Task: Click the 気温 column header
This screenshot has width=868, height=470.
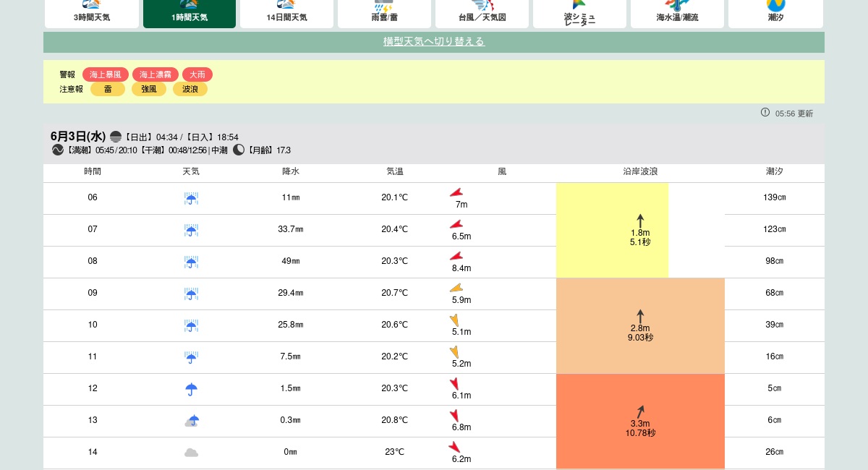Action: (395, 172)
